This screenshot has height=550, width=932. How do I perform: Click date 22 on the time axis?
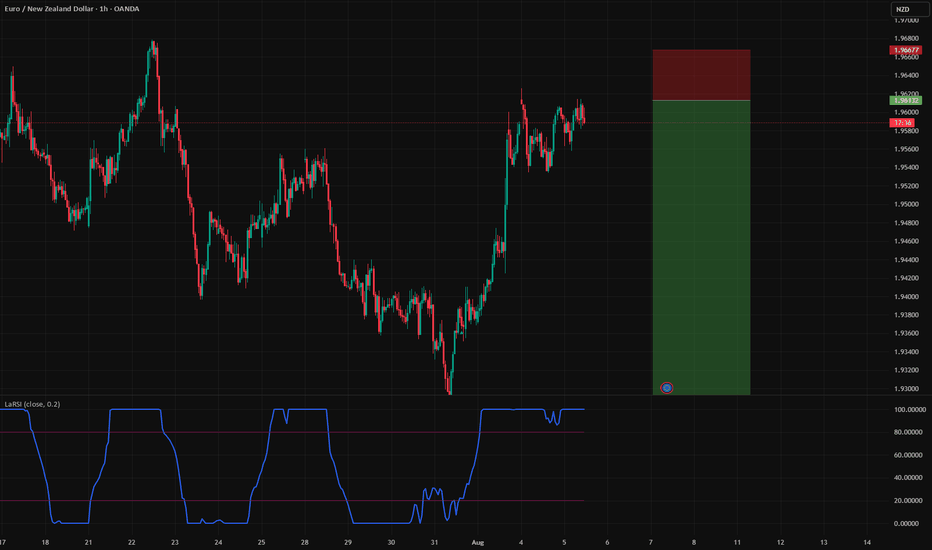coord(132,542)
